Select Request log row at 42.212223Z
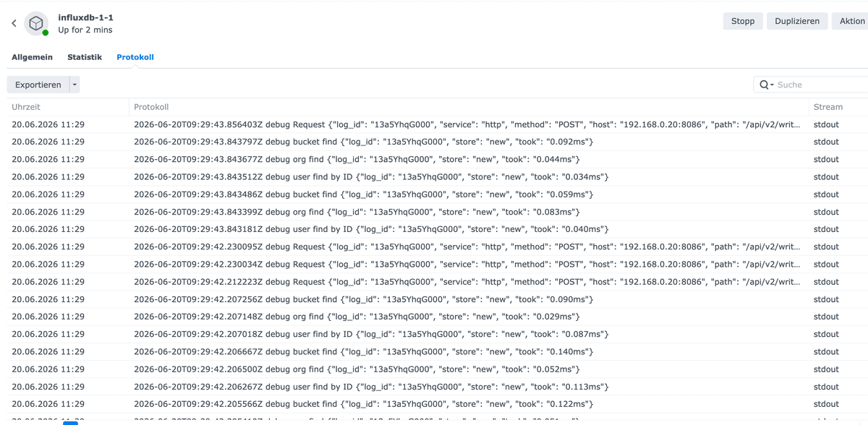This screenshot has height=425, width=868. click(437, 282)
